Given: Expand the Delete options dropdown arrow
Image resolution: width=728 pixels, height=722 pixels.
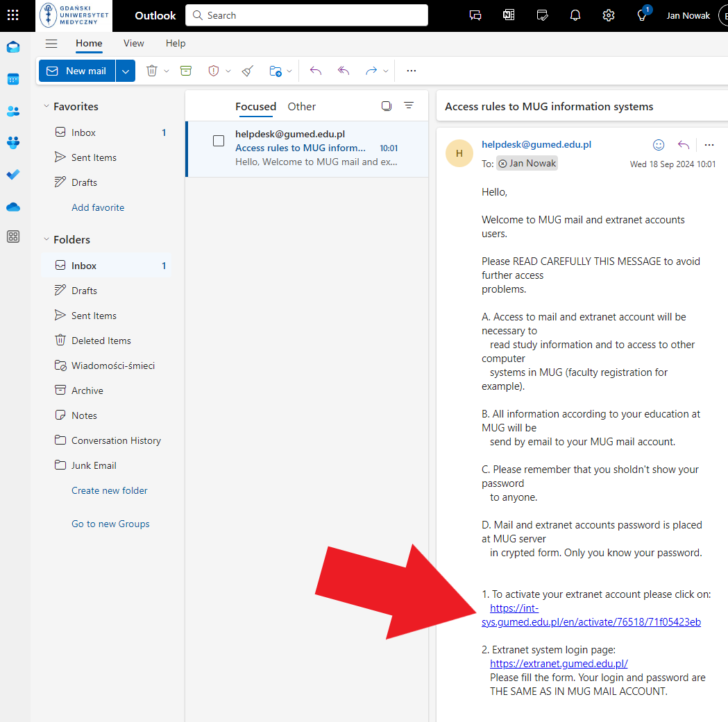Looking at the screenshot, I should (167, 71).
